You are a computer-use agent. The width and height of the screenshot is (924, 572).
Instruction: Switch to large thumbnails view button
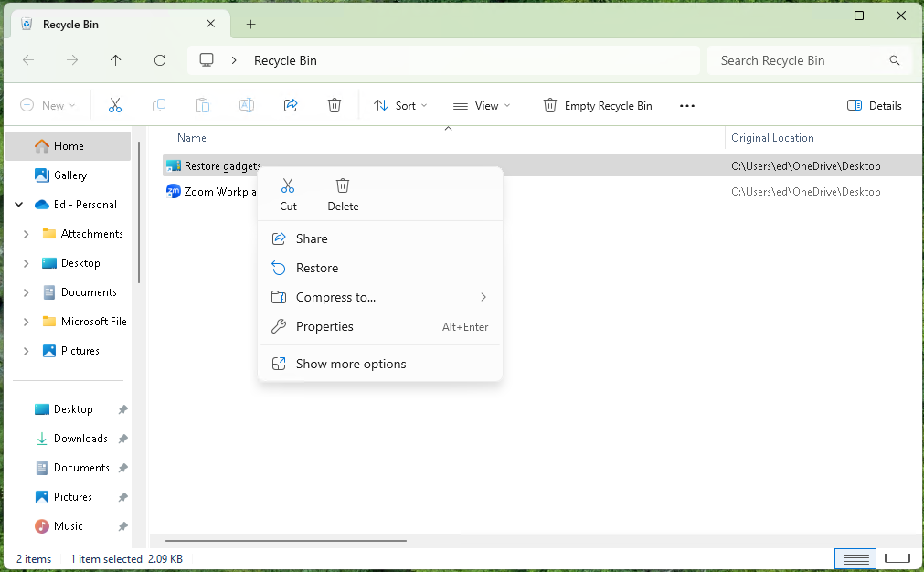coord(897,558)
